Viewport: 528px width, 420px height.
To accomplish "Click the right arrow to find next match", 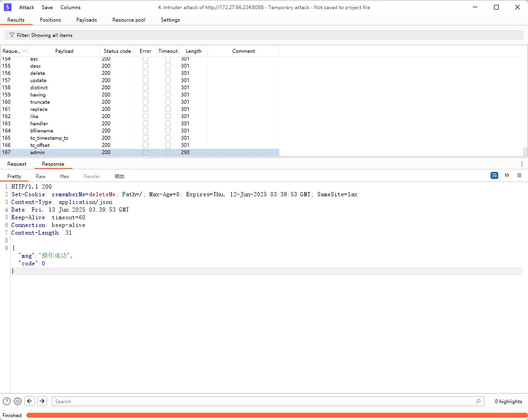I will [42, 401].
